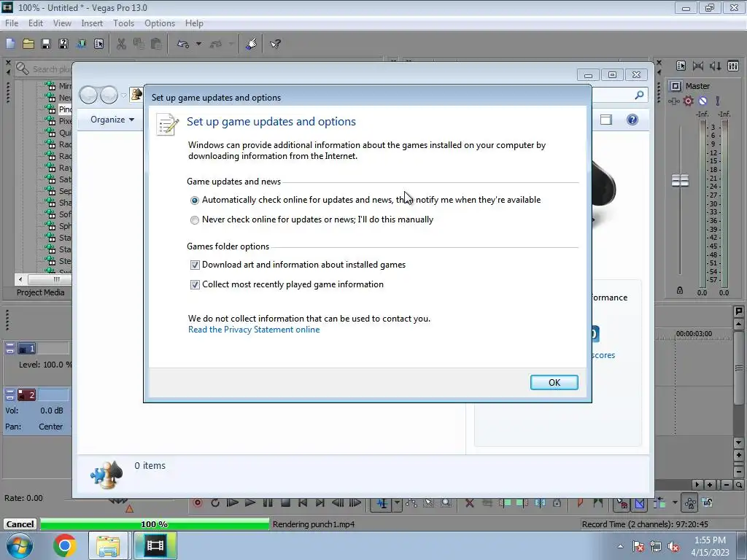Click the Dim Output speaker icon in mixer

[x=715, y=66]
